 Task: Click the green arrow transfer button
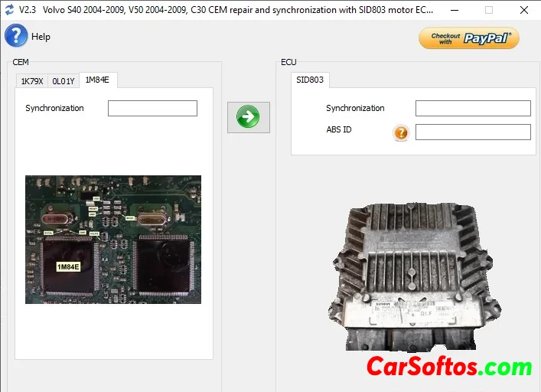click(x=248, y=117)
